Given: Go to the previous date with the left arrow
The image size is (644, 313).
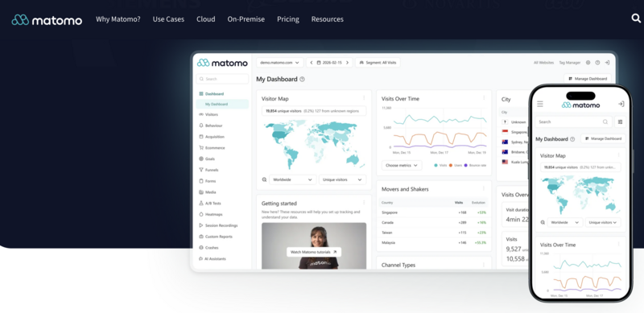Looking at the screenshot, I should (x=312, y=63).
